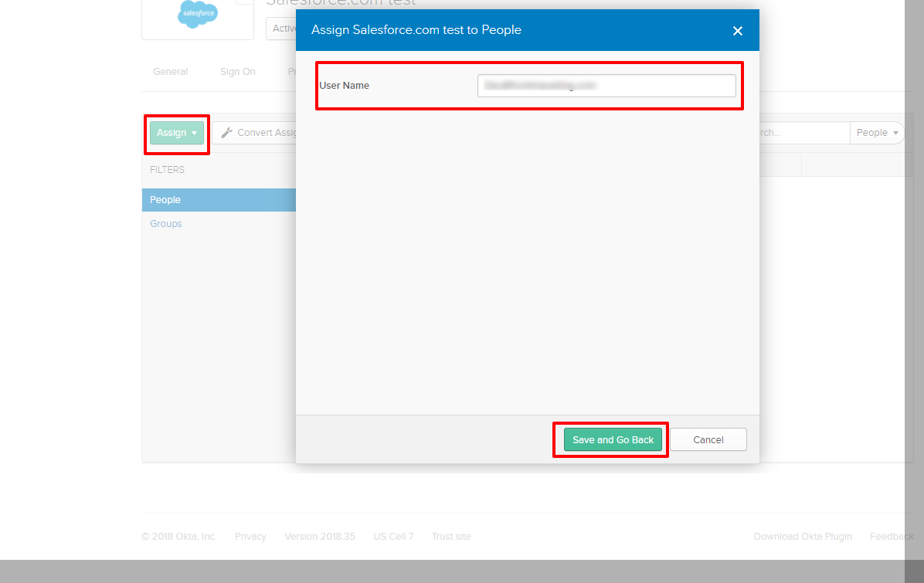Image resolution: width=924 pixels, height=583 pixels.
Task: Open the green Assign dropdown
Action: pos(177,133)
